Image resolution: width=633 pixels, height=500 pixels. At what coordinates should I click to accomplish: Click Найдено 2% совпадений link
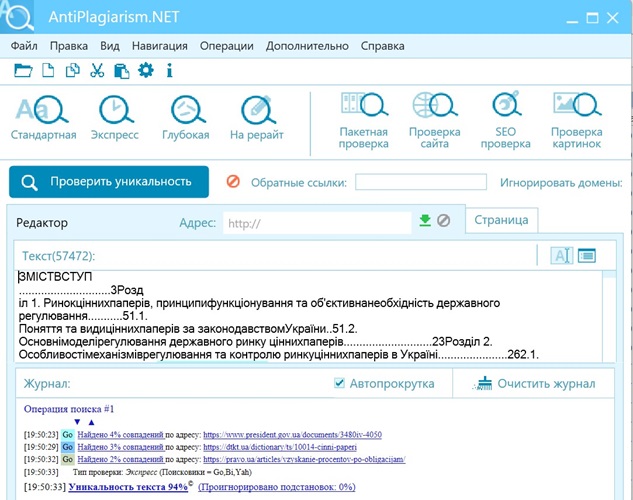point(120,459)
